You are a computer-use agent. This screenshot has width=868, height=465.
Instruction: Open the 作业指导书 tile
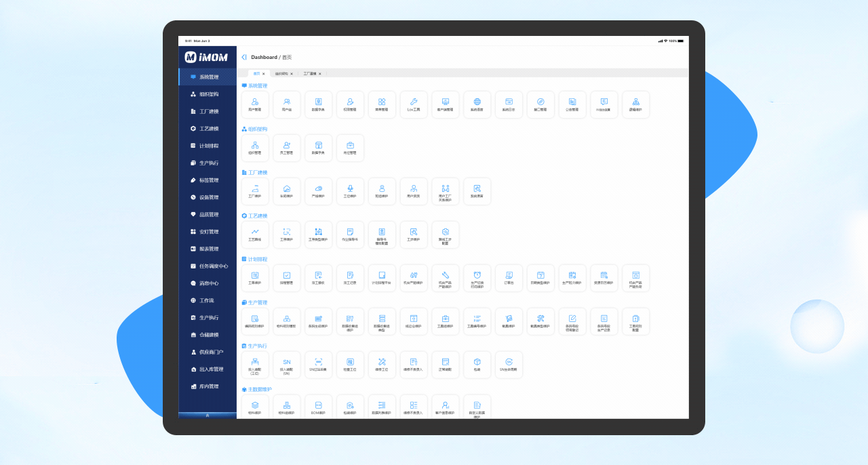point(351,235)
